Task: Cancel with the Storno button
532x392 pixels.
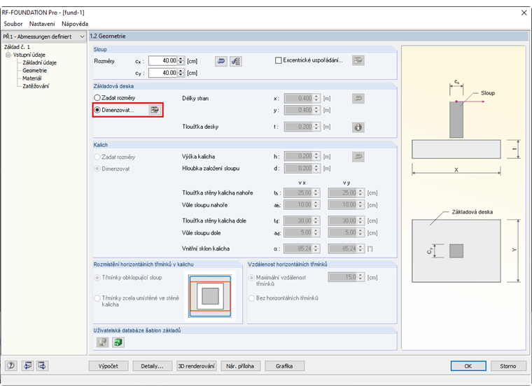Action: point(508,366)
